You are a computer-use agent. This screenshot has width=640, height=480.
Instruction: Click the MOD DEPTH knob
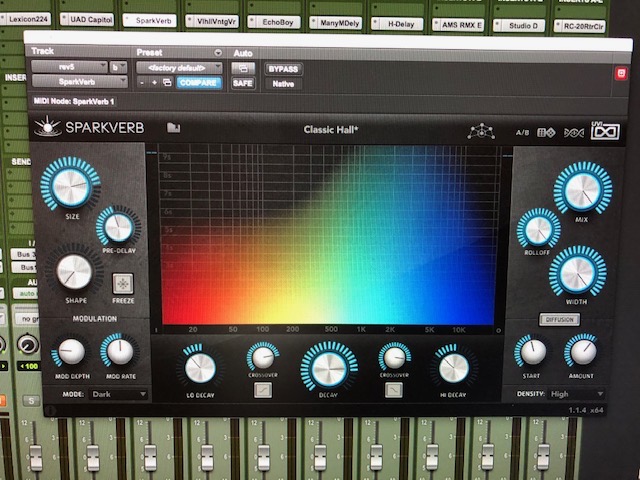tap(71, 351)
